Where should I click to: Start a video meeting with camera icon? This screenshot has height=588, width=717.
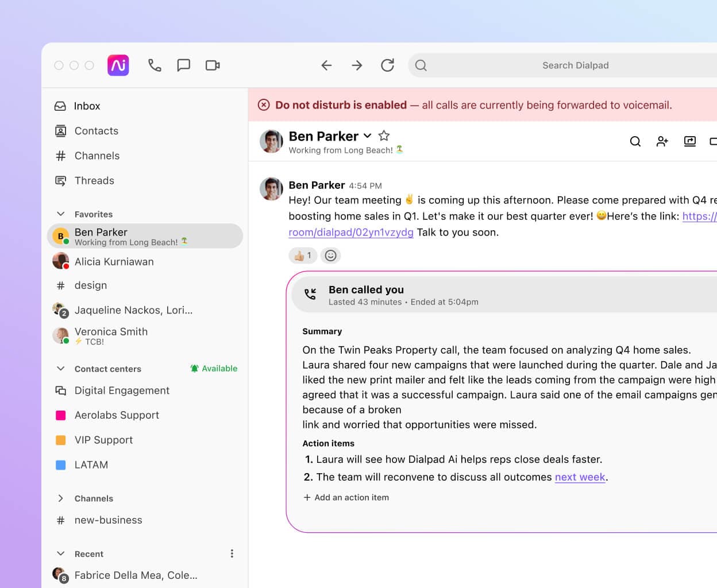(213, 65)
